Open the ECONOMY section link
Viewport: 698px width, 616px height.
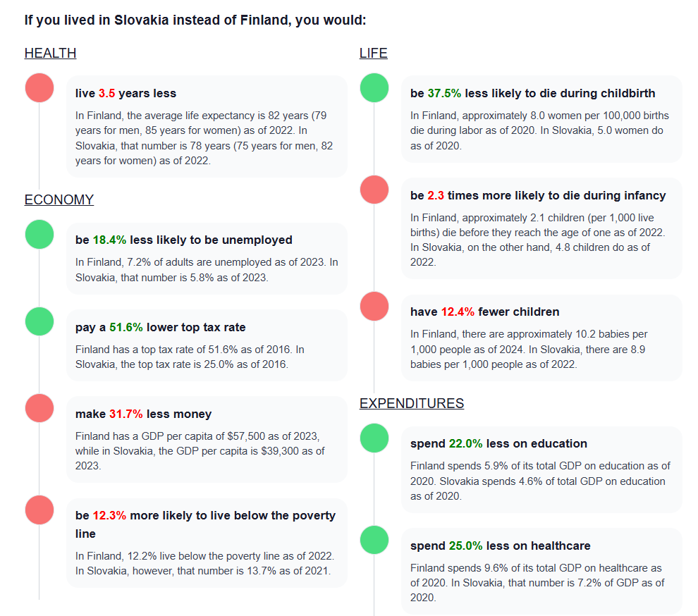pyautogui.click(x=59, y=199)
